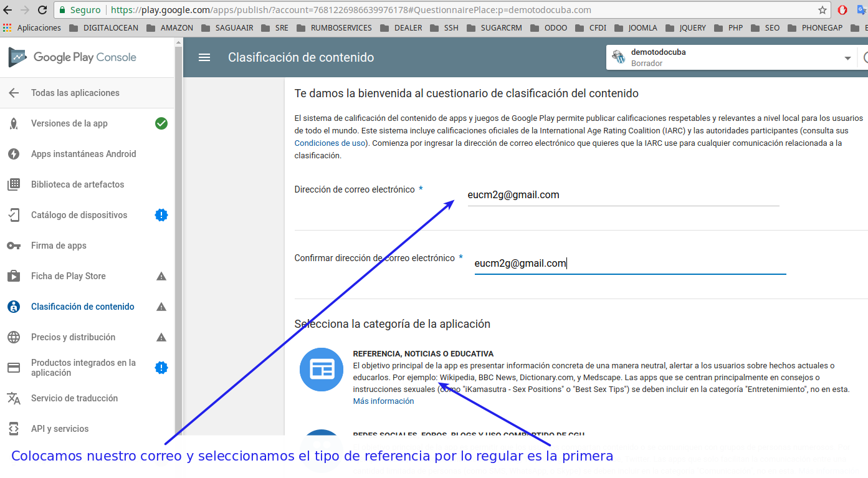Click the card icon for Productos integrados
The image size is (868, 478).
(14, 368)
